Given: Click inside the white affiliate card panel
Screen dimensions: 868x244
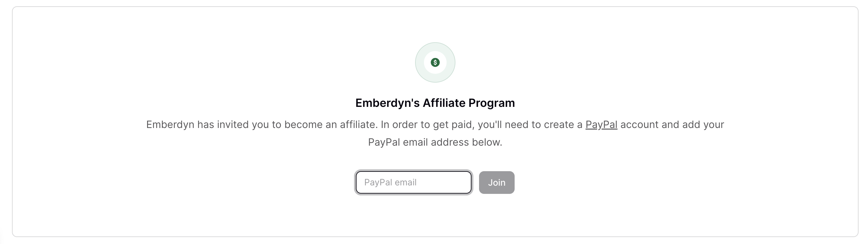Looking at the screenshot, I should 435,219.
